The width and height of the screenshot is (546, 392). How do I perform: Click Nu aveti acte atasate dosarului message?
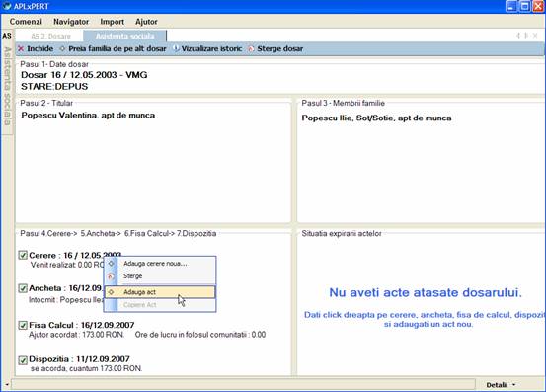click(x=426, y=292)
